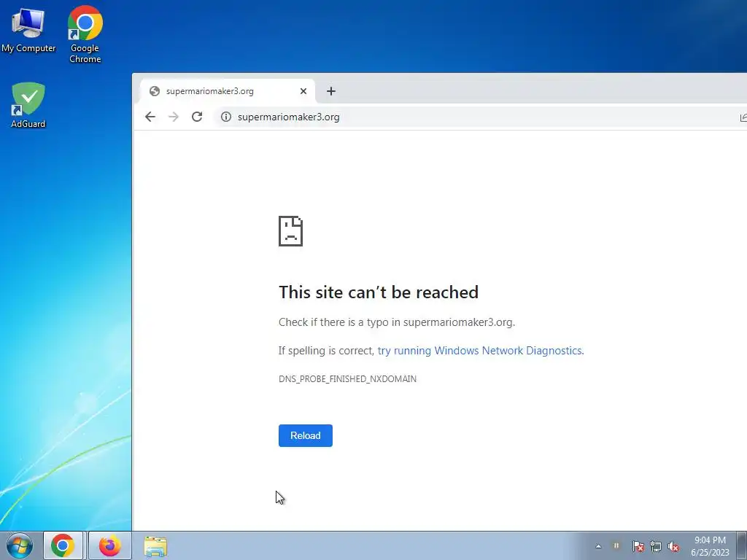View site information icon in address bar
This screenshot has height=560, width=747.
tap(226, 117)
